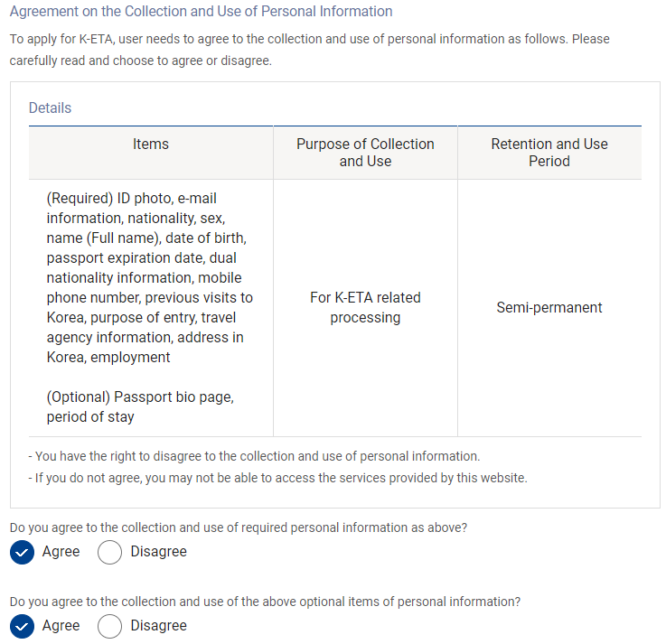Select Disagree for required personal information
This screenshot has height=644, width=666.
tap(109, 552)
